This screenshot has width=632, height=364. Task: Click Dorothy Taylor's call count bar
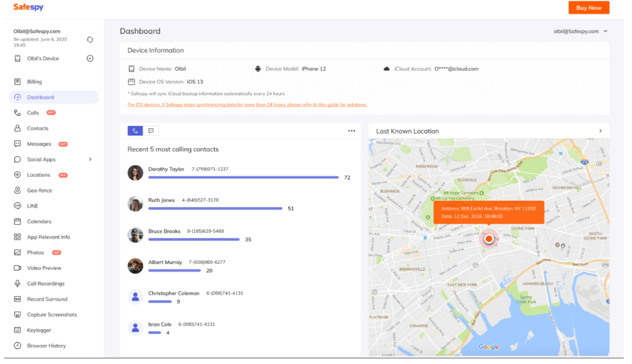[244, 178]
